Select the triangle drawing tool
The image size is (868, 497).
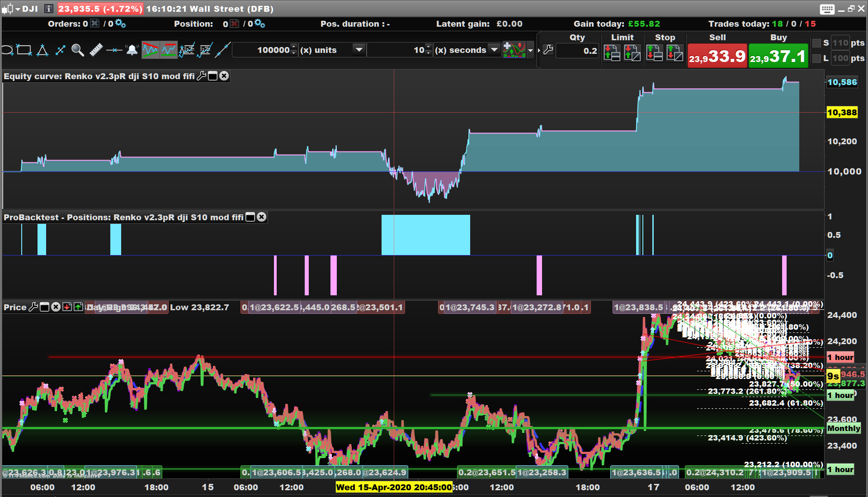[42, 50]
